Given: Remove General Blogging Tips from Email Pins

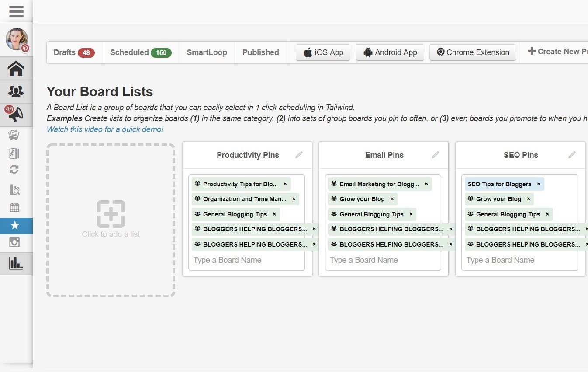Looking at the screenshot, I should pos(411,214).
